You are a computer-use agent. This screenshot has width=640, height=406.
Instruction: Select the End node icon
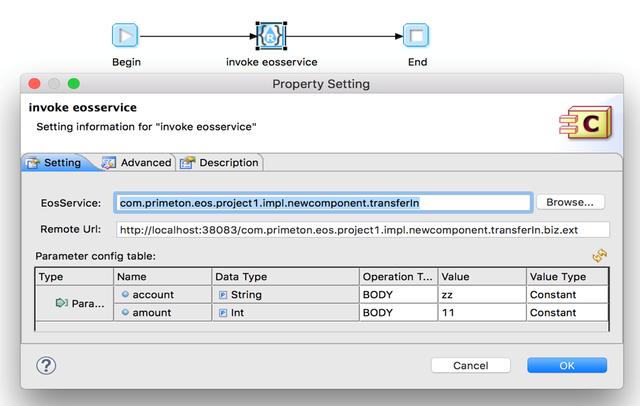tap(416, 35)
